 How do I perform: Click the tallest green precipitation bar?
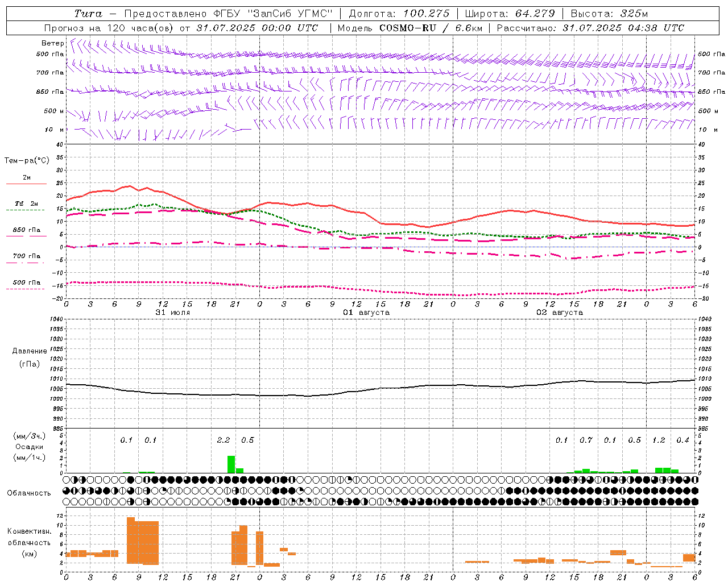point(231,464)
